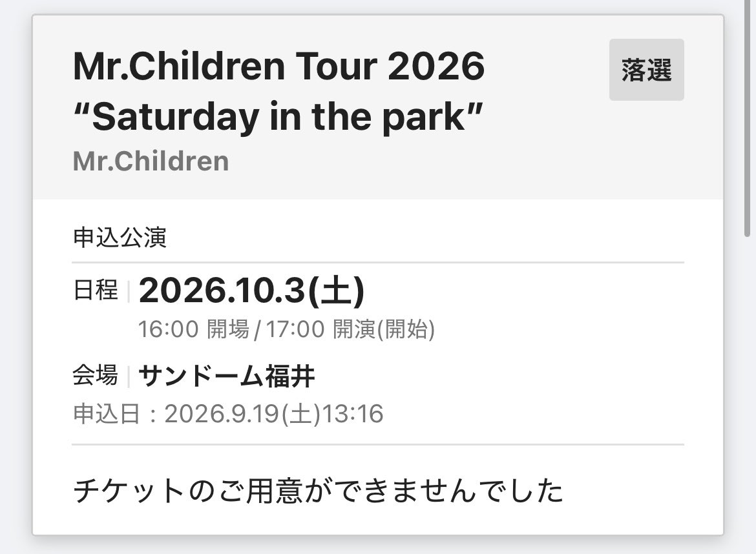Click the 落選 status badge
The width and height of the screenshot is (756, 554).
(647, 70)
